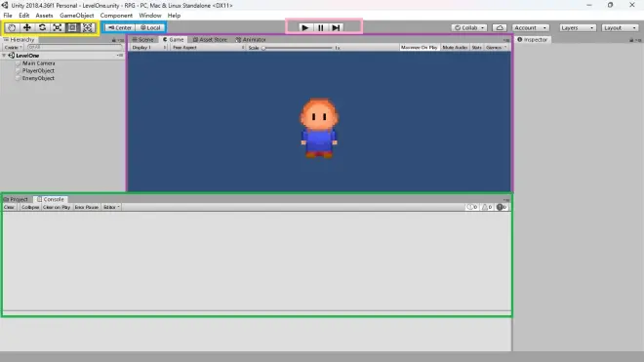The image size is (644, 362).
Task: Select the Hierarchy tab
Action: point(19,39)
